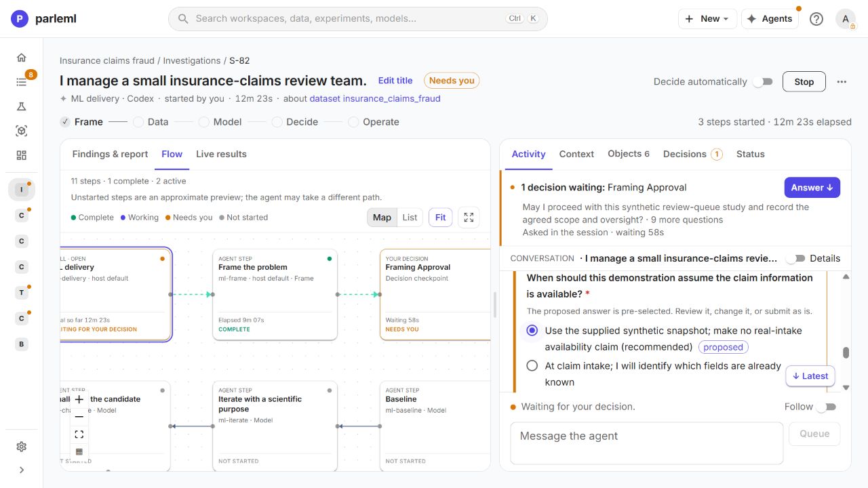
Task: Click the Fit button
Action: [440, 218]
